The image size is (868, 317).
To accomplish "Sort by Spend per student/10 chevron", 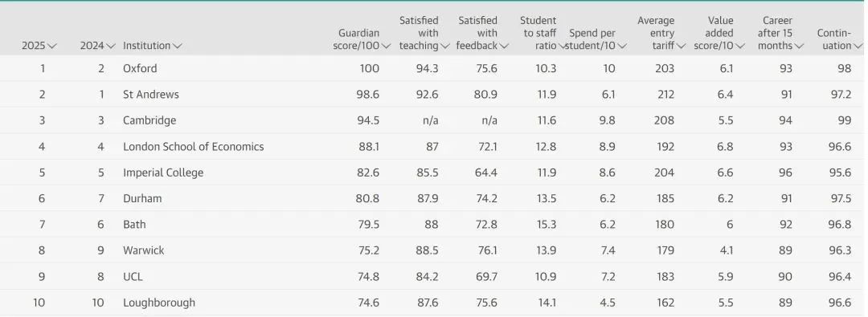I will click(622, 46).
